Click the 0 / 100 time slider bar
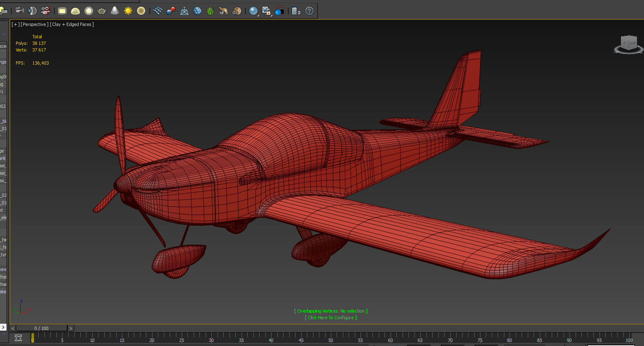 click(x=42, y=328)
